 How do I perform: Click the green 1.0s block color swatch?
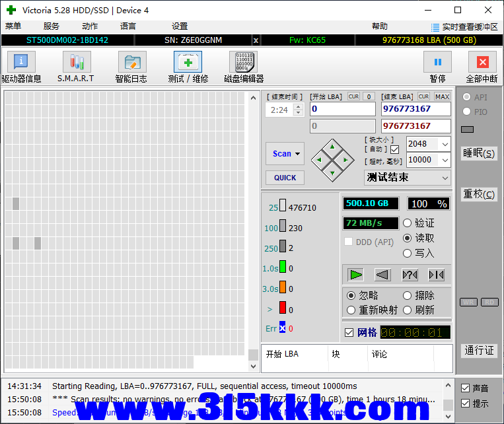click(x=282, y=267)
